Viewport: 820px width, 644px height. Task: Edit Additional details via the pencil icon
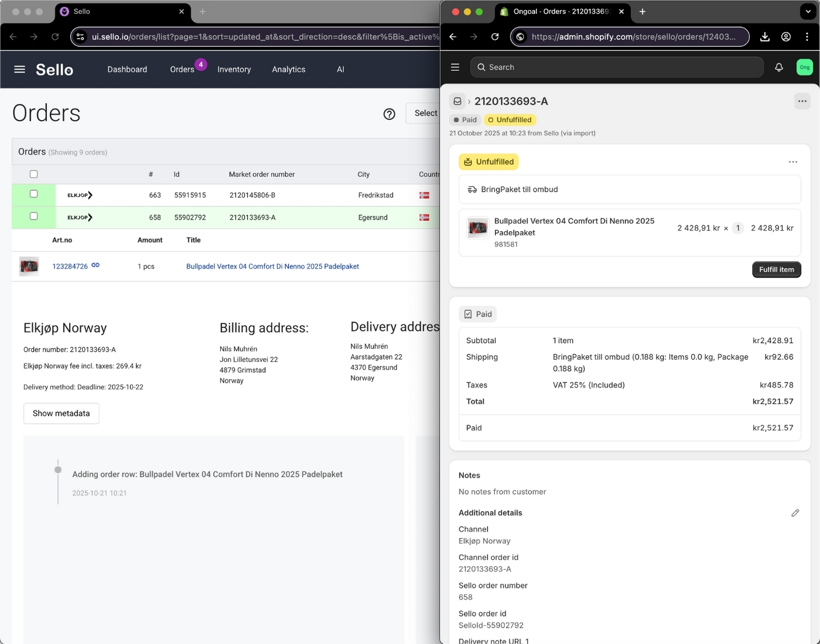tap(795, 513)
